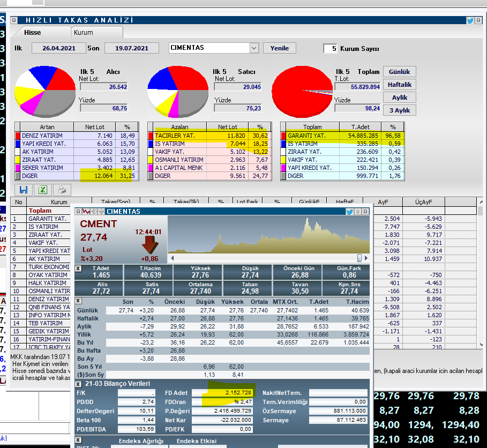Screen dimensions: 487x448
Task: Click the No column header in Kurum table
Action: [x=19, y=202]
